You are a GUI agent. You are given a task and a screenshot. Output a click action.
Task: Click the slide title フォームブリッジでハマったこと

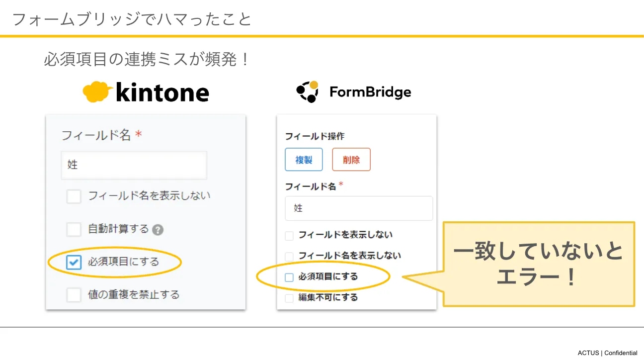[x=132, y=19]
